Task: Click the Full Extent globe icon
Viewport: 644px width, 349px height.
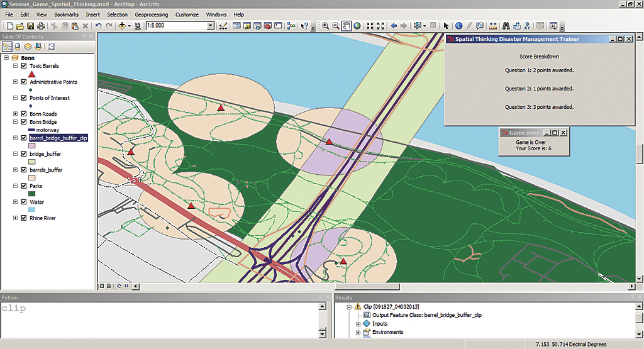Action: (x=357, y=26)
